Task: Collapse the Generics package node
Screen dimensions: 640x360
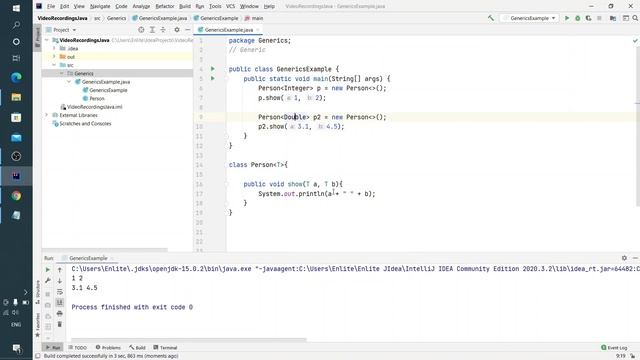Action: pyautogui.click(x=62, y=73)
